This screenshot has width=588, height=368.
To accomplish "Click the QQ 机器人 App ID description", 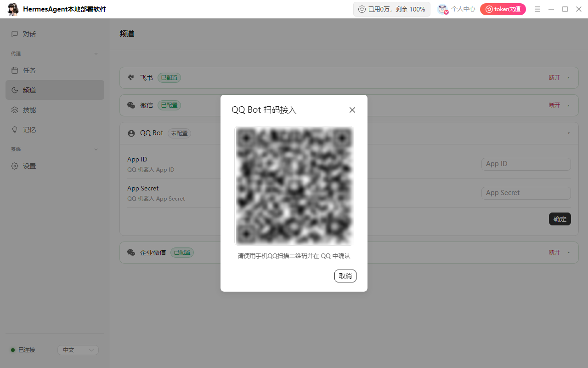I will (151, 170).
